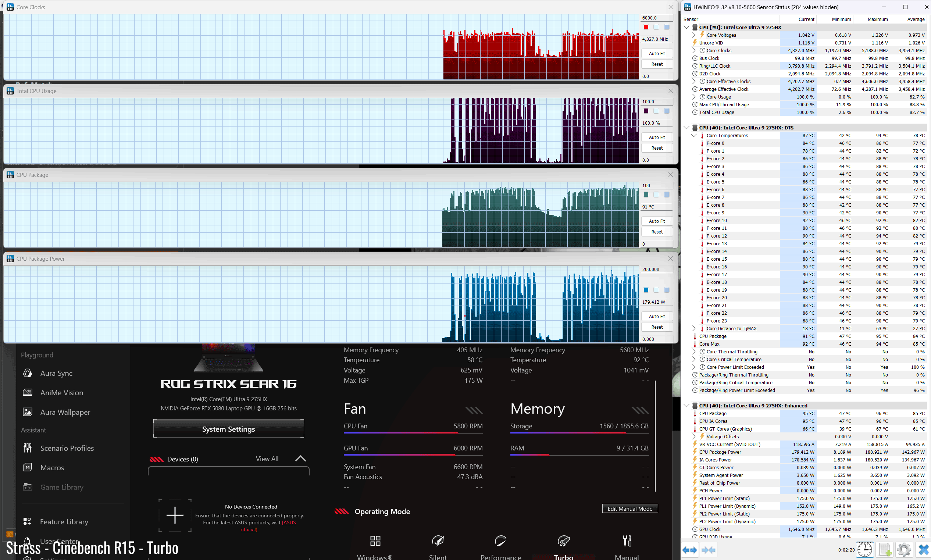Open Game Library in sidebar

coord(53,487)
